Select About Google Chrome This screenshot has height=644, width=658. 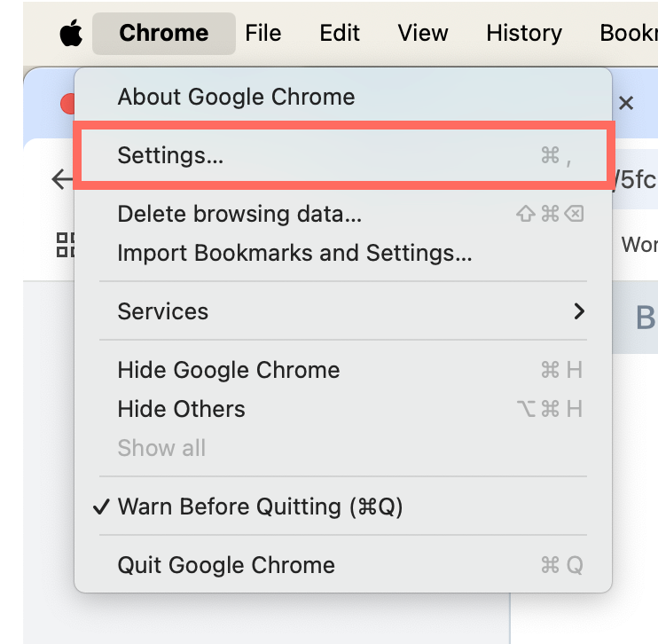236,97
